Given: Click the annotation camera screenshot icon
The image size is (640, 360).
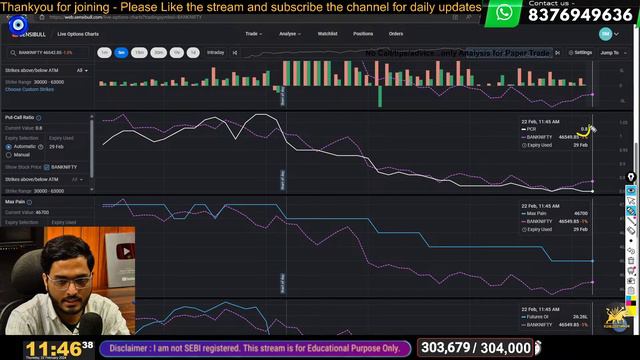Looking at the screenshot, I should click(x=631, y=280).
